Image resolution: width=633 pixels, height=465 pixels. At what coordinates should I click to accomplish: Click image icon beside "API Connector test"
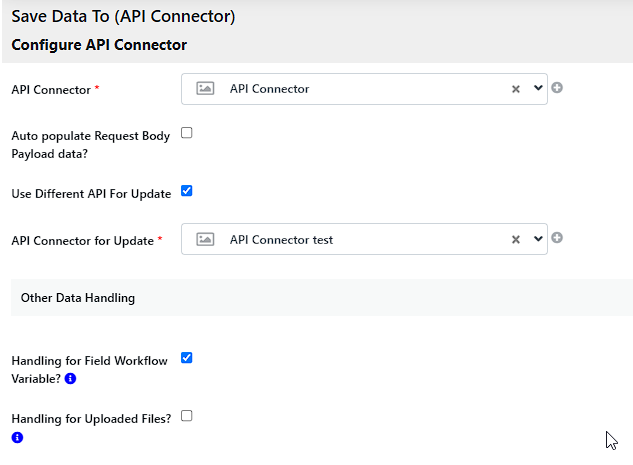(x=205, y=239)
